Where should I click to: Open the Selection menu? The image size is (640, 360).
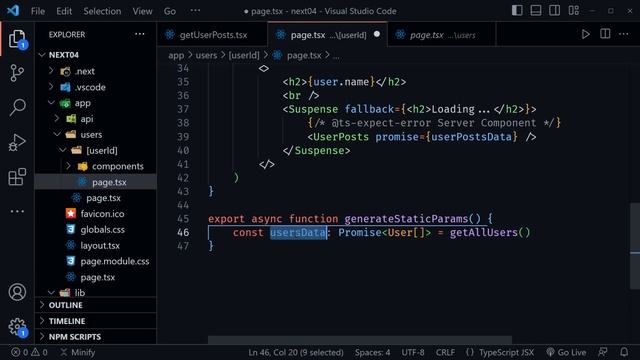pos(102,11)
